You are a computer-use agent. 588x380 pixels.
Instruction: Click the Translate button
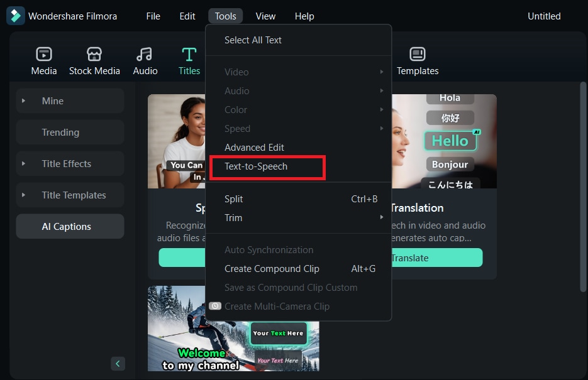436,258
